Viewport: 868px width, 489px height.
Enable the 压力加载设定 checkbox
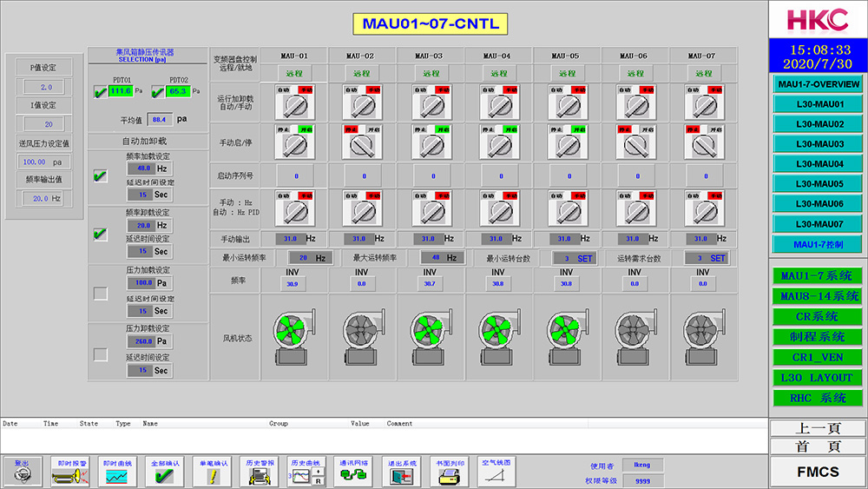pyautogui.click(x=101, y=294)
